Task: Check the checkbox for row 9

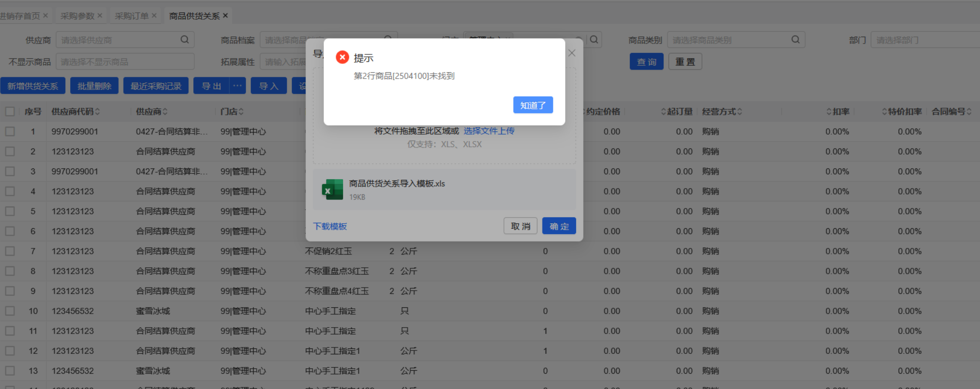Action: point(10,291)
